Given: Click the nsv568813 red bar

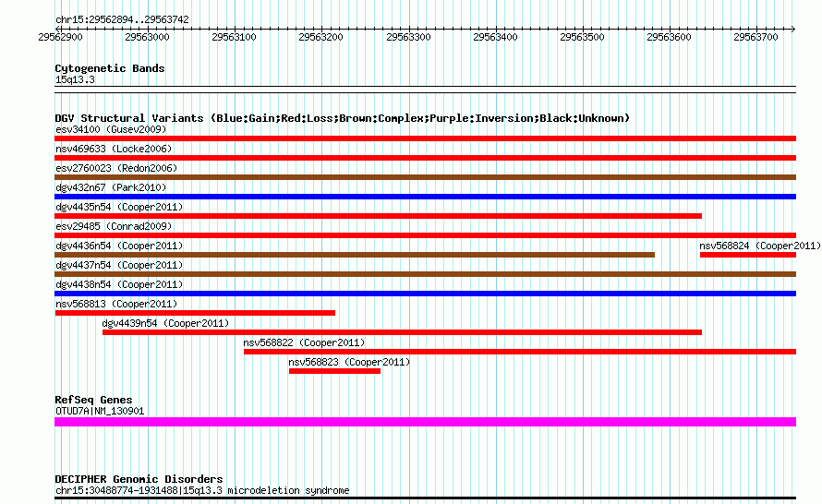Looking at the screenshot, I should click(x=195, y=313).
